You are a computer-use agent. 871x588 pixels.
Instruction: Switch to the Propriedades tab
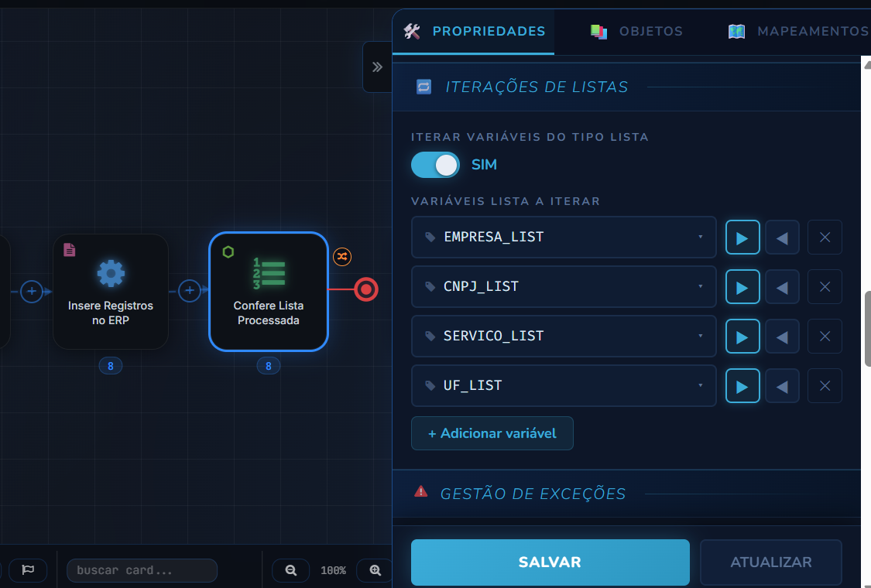coord(474,32)
